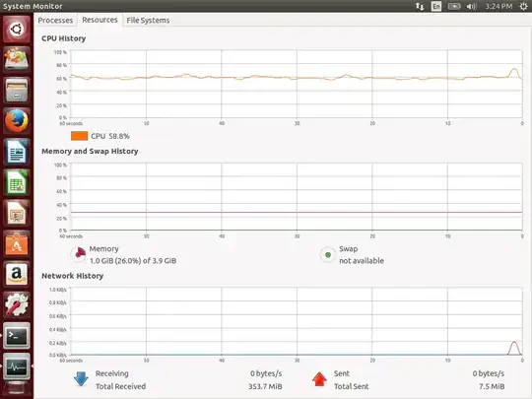Open LibreOffice Calc from the dock
The width and height of the screenshot is (532, 399).
17,182
